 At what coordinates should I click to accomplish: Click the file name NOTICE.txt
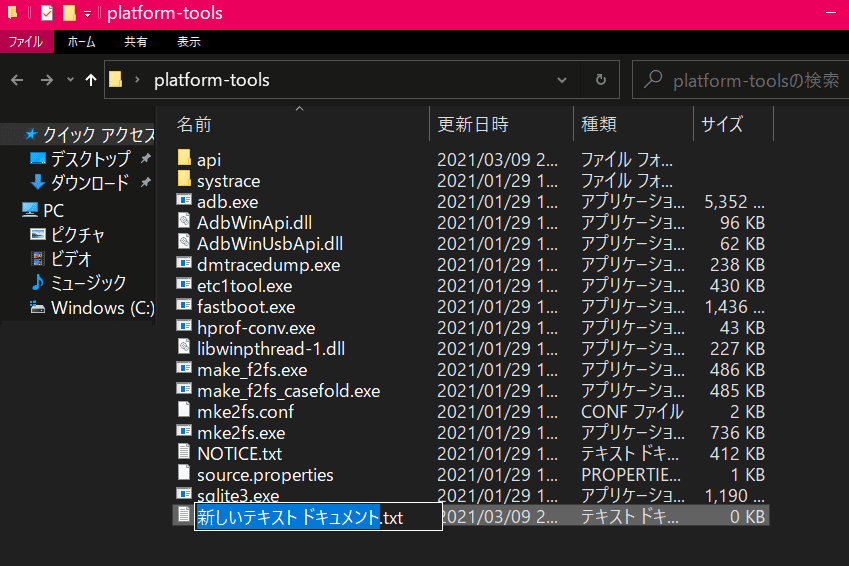point(239,454)
